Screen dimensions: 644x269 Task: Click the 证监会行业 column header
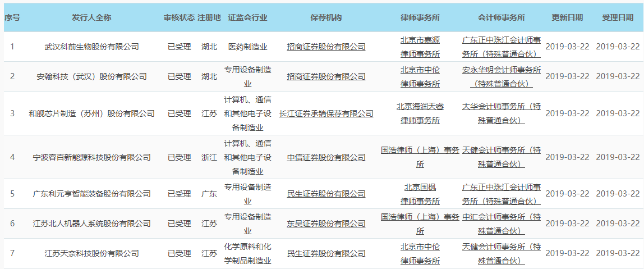click(x=247, y=17)
